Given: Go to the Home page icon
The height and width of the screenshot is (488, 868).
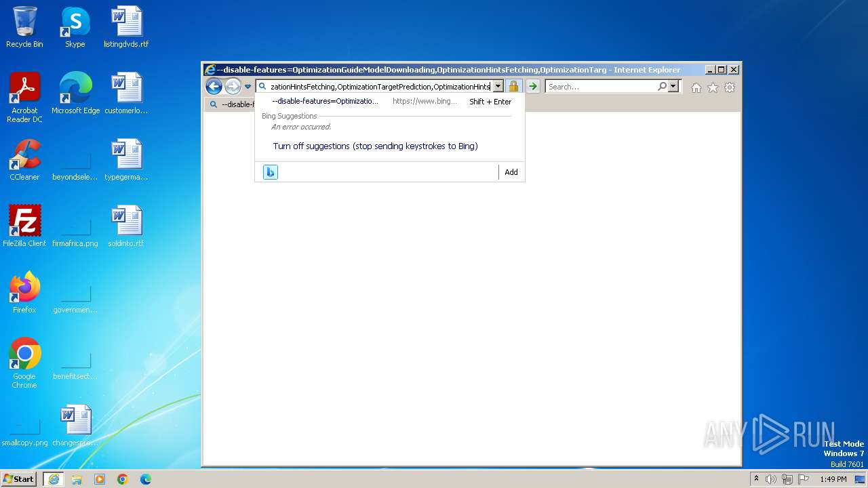Looking at the screenshot, I should [x=696, y=87].
